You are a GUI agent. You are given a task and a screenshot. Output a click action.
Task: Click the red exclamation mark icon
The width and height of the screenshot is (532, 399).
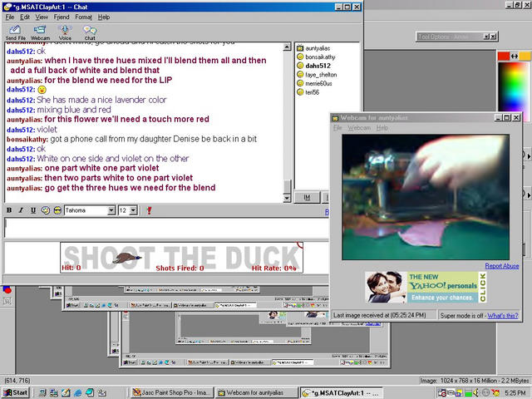coord(149,210)
